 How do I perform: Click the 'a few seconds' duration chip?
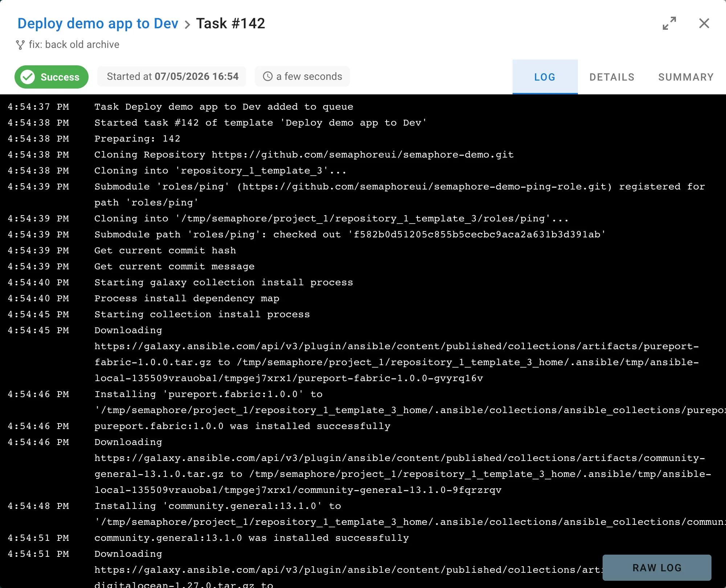[x=302, y=76]
